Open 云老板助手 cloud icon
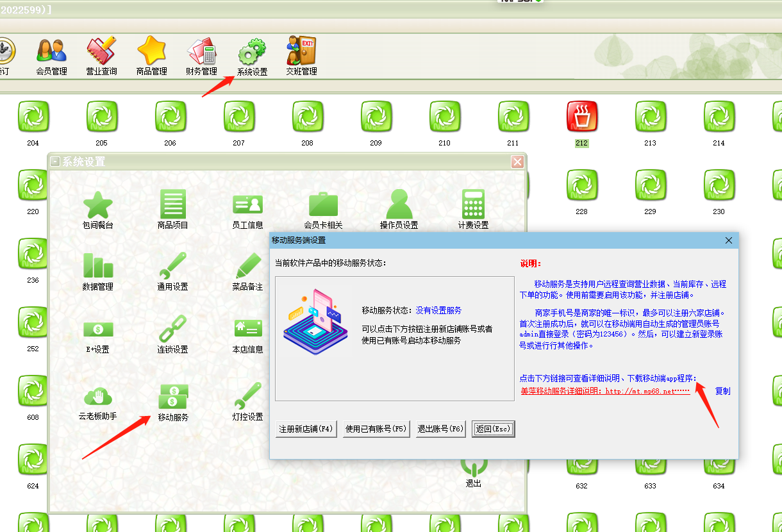Screen dimensions: 782x532 pos(98,396)
